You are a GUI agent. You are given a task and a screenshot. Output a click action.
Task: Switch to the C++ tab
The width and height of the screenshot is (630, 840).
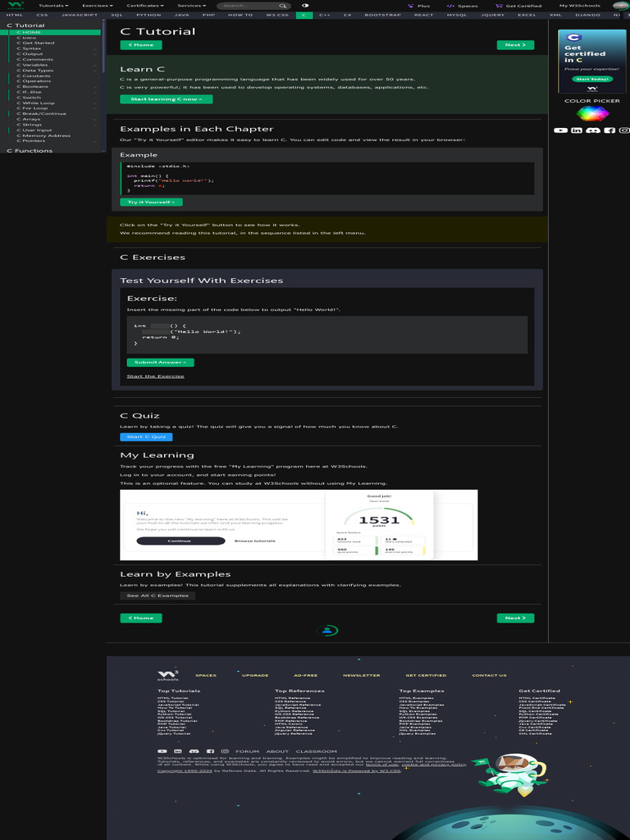325,15
